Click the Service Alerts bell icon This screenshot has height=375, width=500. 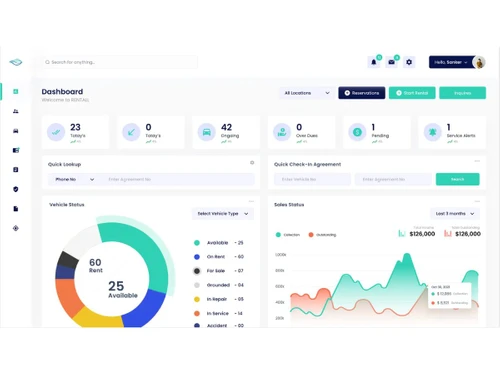(433, 132)
